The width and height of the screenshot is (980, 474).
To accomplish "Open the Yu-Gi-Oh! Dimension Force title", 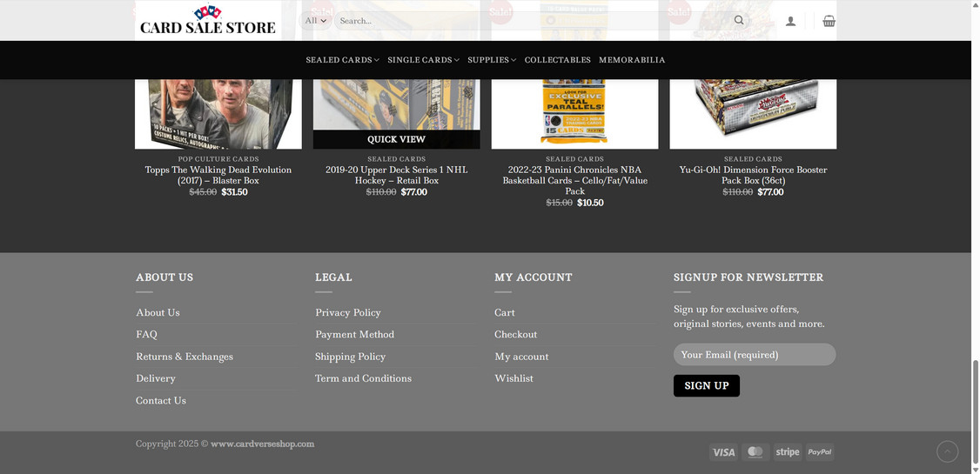I will pyautogui.click(x=753, y=176).
